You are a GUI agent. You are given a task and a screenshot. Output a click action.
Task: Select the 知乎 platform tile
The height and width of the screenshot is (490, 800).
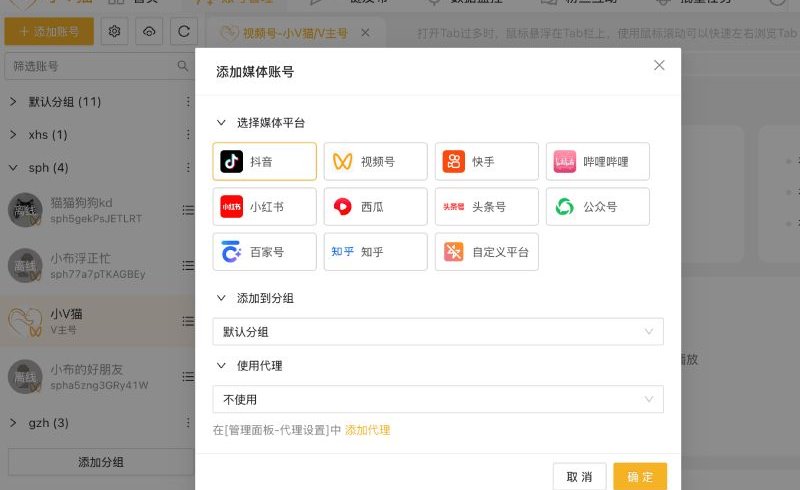point(376,252)
